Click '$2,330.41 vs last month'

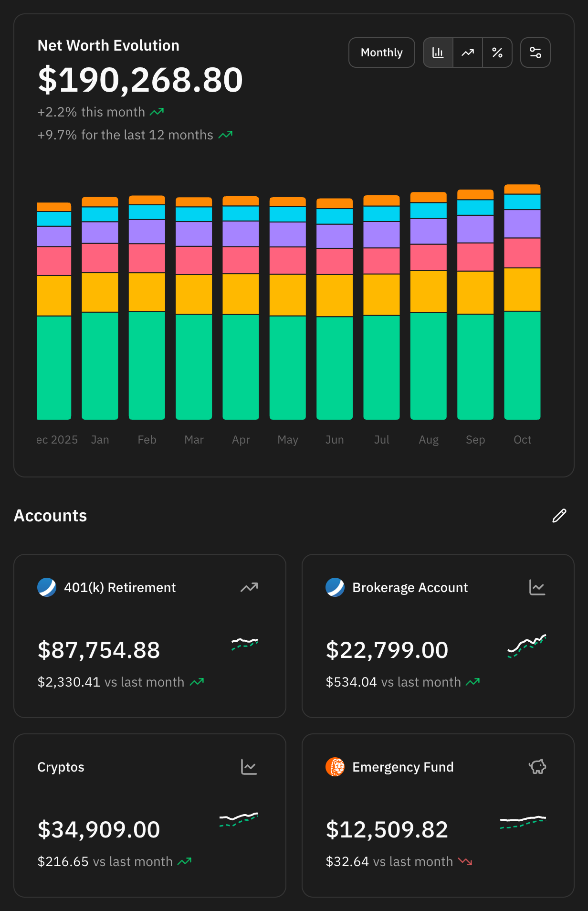111,682
